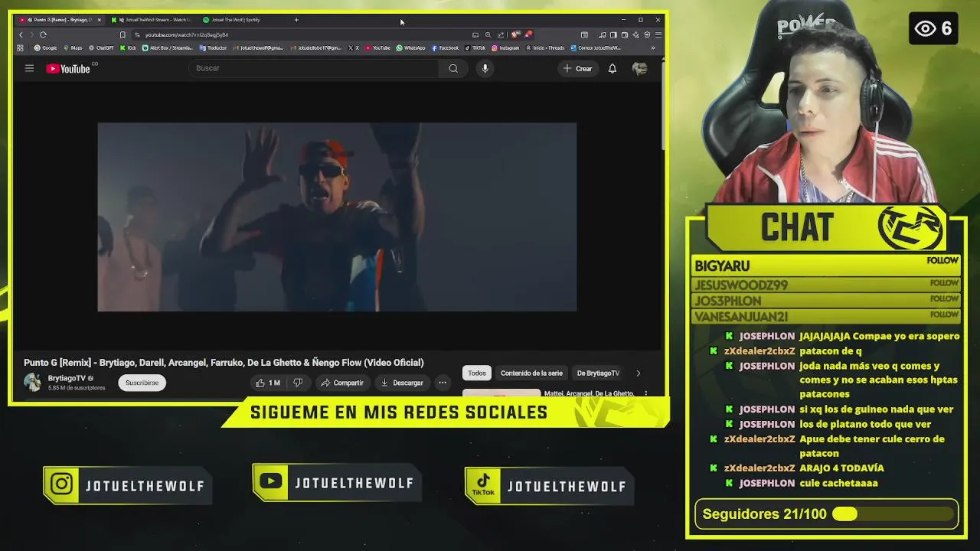The image size is (980, 551).
Task: Expand the bookmarks overflow chevron
Action: point(653,47)
